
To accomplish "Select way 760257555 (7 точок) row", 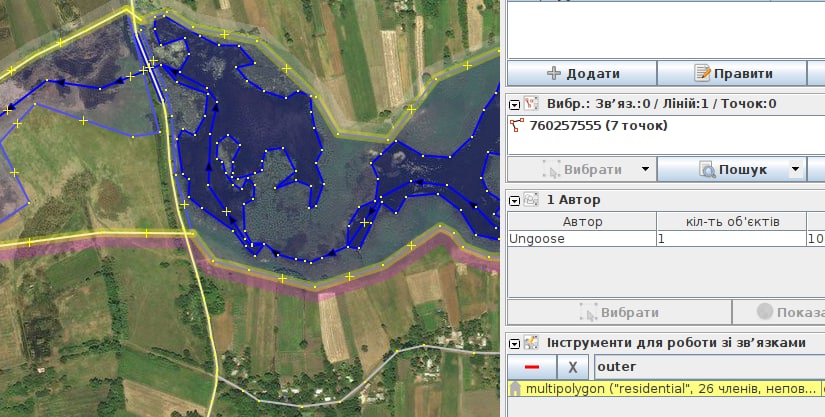I will pos(666,126).
